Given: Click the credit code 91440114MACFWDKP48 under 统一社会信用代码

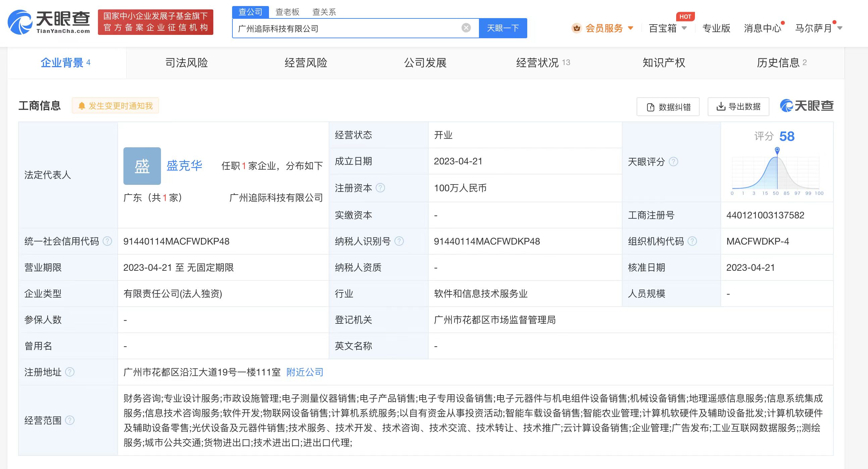Looking at the screenshot, I should pos(176,241).
